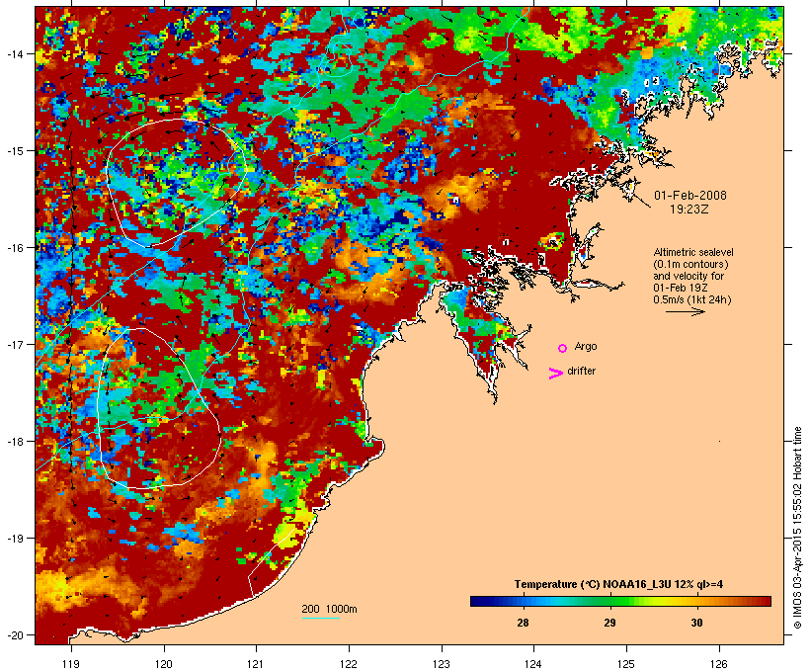Click the color bar tick label 30
Viewport: 810px width, 672px height.
pyautogui.click(x=696, y=623)
